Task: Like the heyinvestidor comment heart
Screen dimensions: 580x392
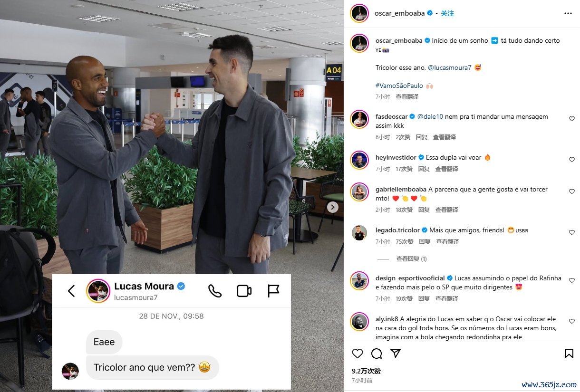Action: (572, 160)
